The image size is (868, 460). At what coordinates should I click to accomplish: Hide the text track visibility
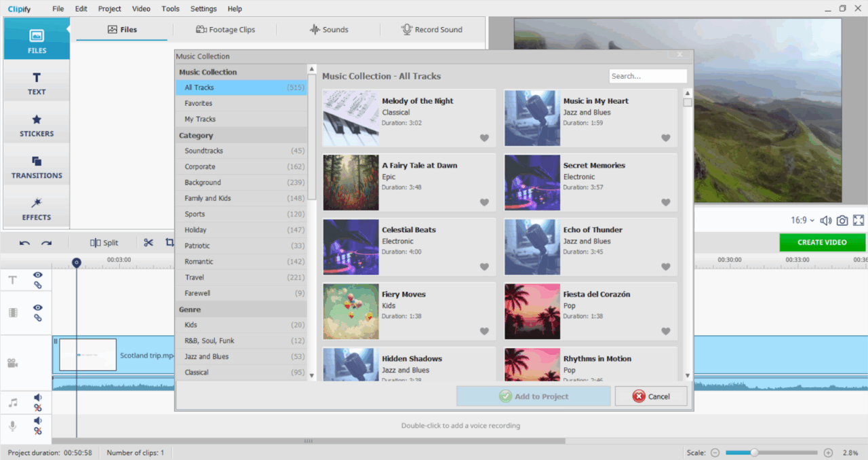tap(37, 273)
